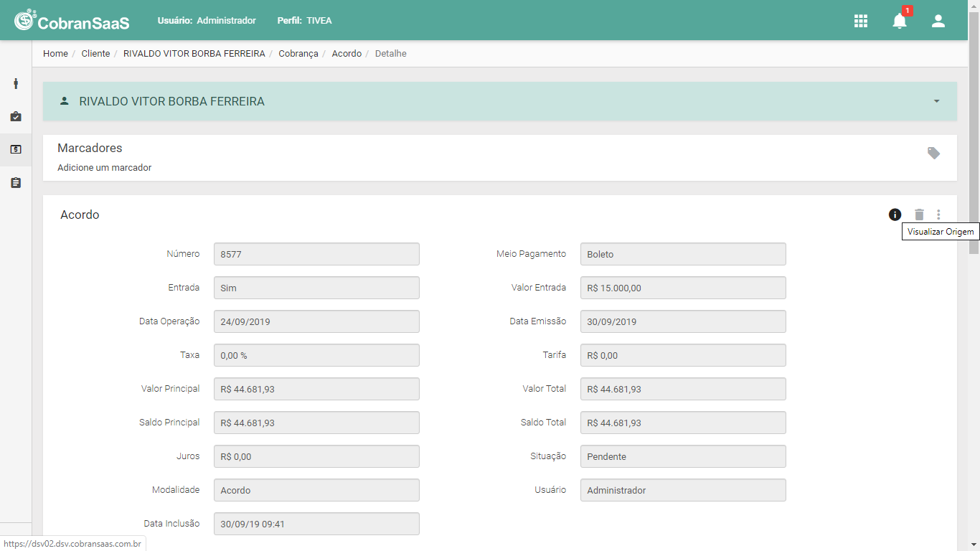Viewport: 980px width, 551px height.
Task: Click the Marcadores heading
Action: click(x=90, y=148)
